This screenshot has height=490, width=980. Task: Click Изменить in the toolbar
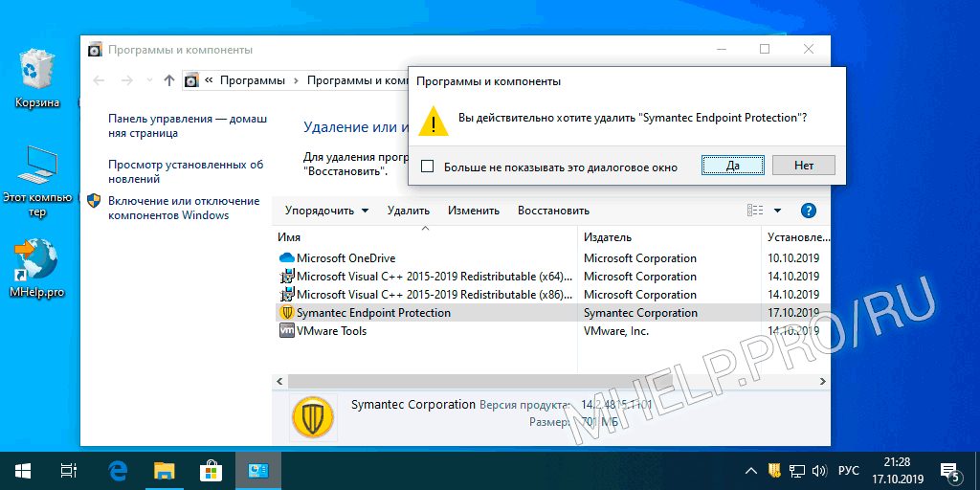474,211
